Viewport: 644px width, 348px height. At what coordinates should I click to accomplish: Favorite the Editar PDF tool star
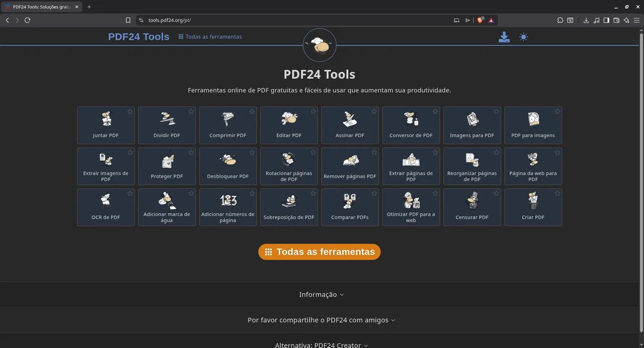click(313, 111)
